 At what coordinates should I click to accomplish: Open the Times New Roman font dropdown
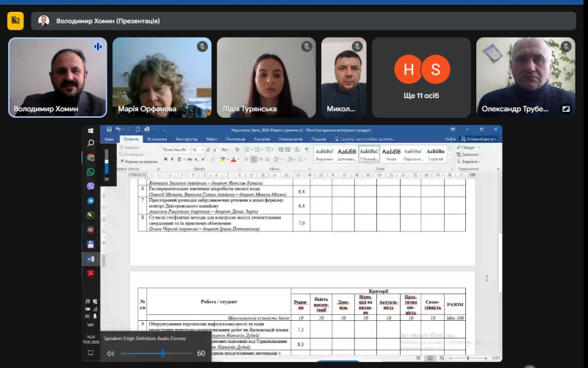(x=188, y=149)
